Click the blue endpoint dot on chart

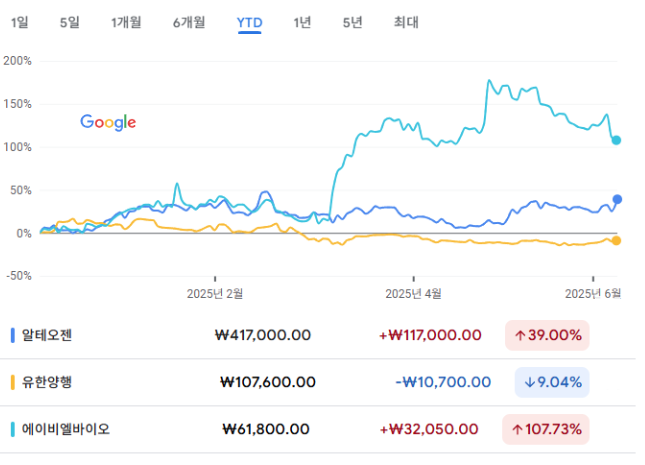(617, 200)
